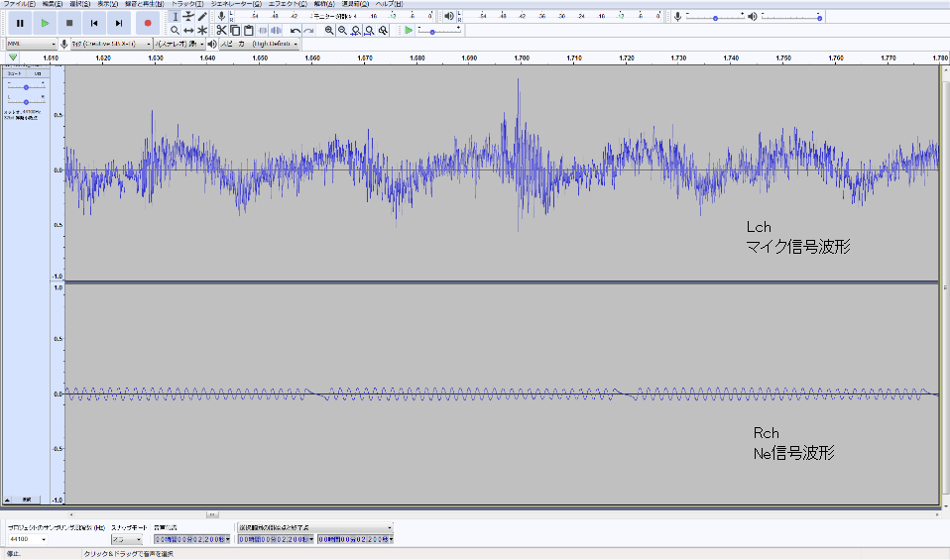The image size is (950, 560).
Task: Click the Silence audio icon
Action: [x=276, y=31]
